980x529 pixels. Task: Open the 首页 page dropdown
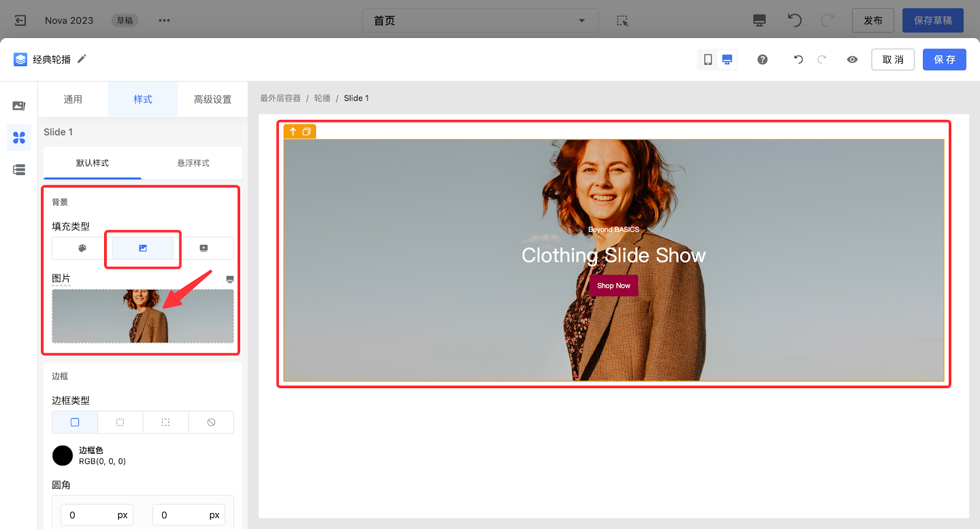pyautogui.click(x=480, y=21)
